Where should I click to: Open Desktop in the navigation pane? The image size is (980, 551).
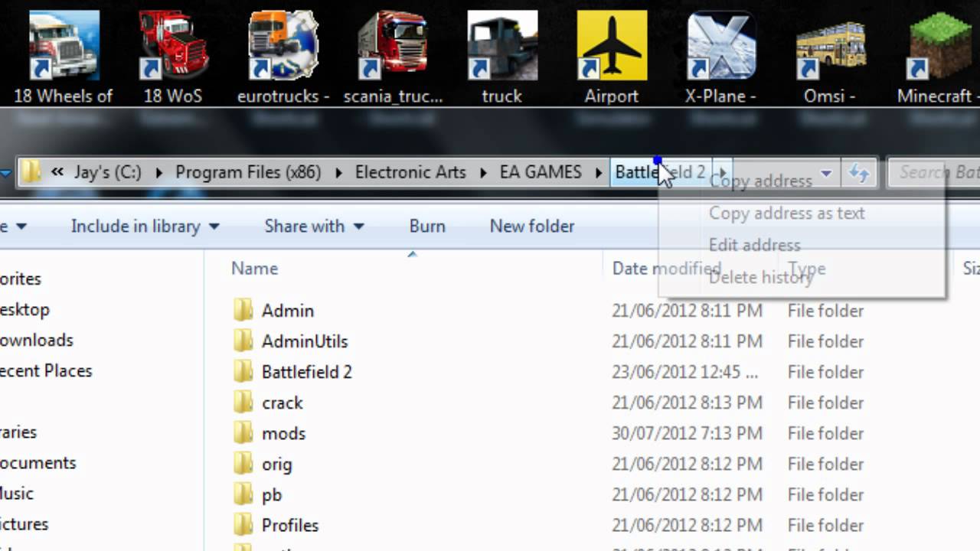pyautogui.click(x=24, y=309)
